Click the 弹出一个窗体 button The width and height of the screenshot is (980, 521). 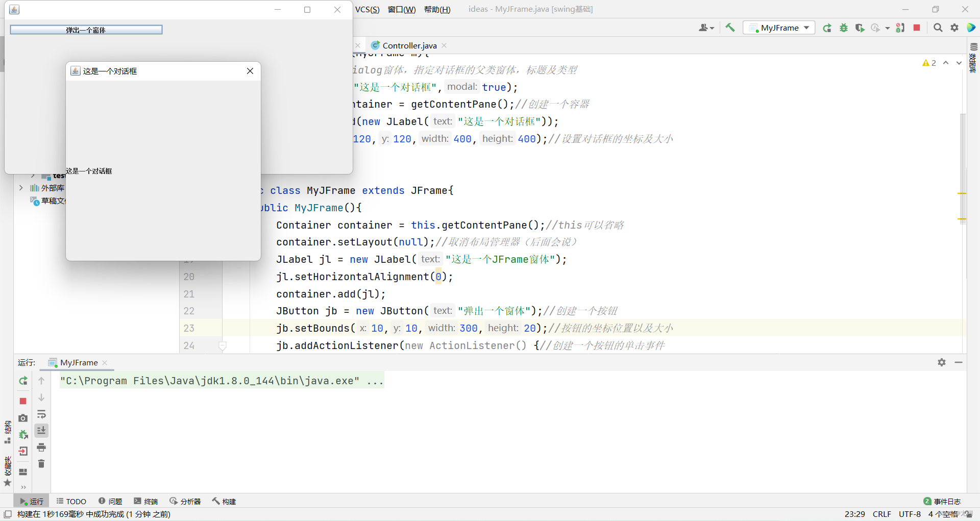86,30
